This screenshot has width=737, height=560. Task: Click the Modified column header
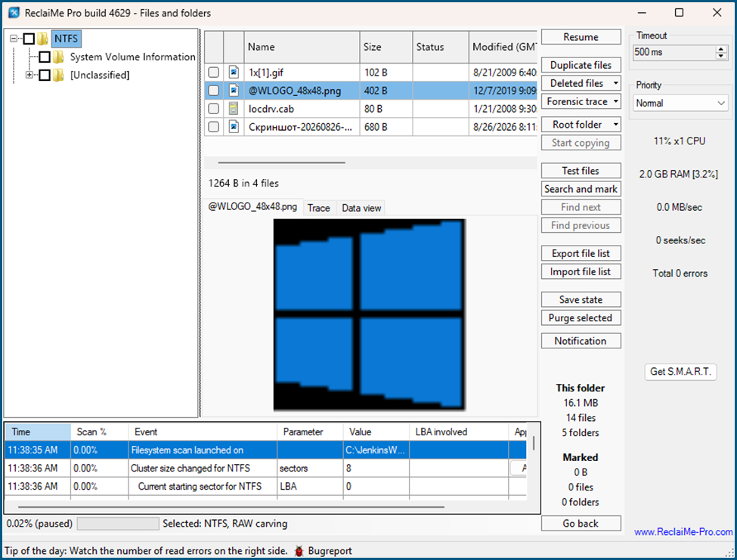pyautogui.click(x=503, y=47)
